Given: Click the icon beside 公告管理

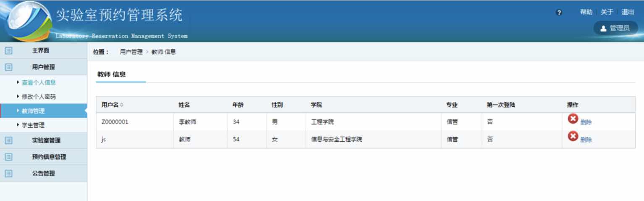Looking at the screenshot, I should tap(8, 173).
